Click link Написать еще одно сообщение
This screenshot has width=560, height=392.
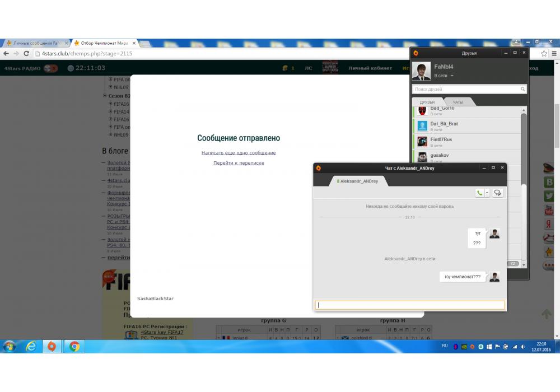point(239,153)
